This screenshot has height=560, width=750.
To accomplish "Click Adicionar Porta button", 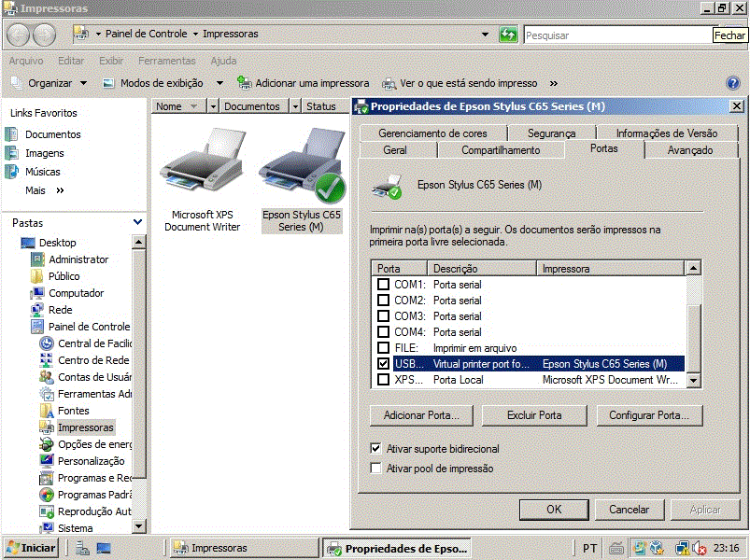I will [x=421, y=415].
